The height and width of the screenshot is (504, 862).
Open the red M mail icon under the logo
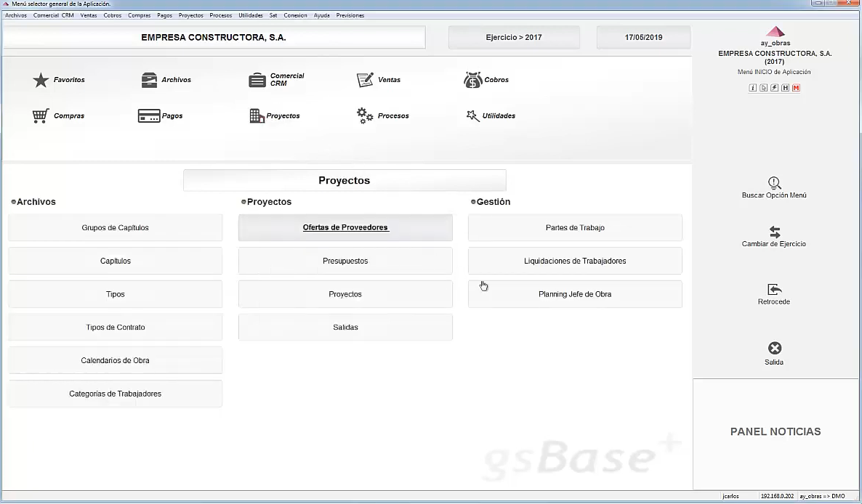click(796, 87)
